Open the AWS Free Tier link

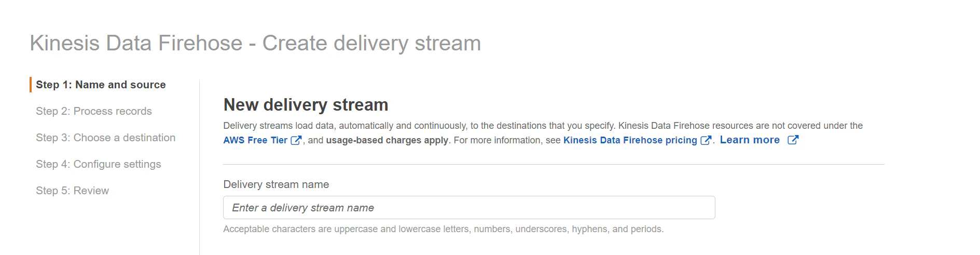[255, 140]
